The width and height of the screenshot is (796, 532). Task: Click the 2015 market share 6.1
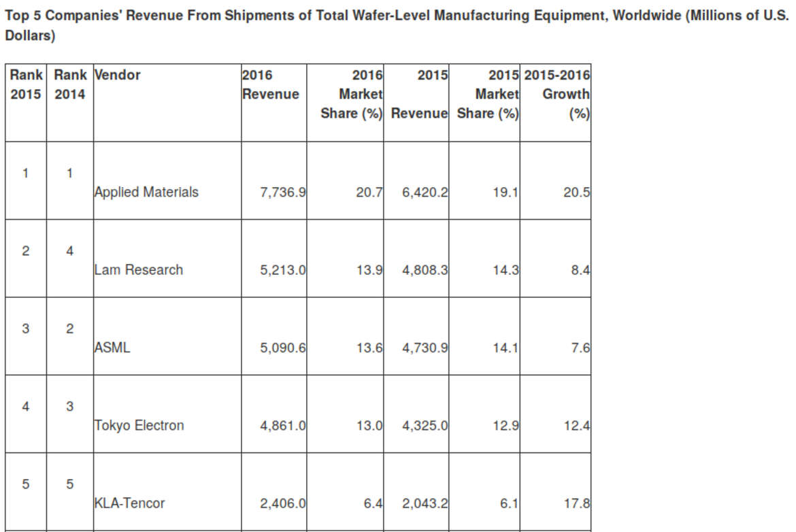click(509, 503)
